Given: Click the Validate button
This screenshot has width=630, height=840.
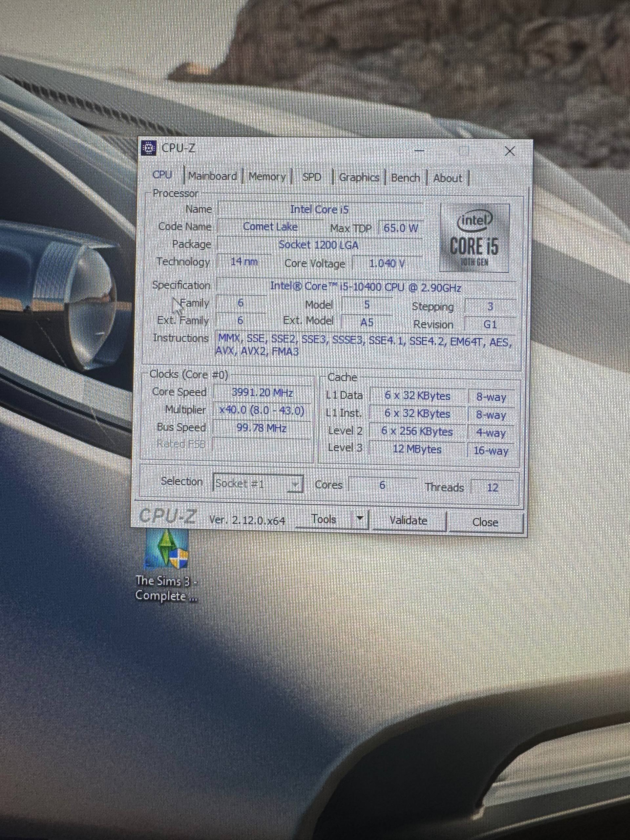Looking at the screenshot, I should point(409,520).
